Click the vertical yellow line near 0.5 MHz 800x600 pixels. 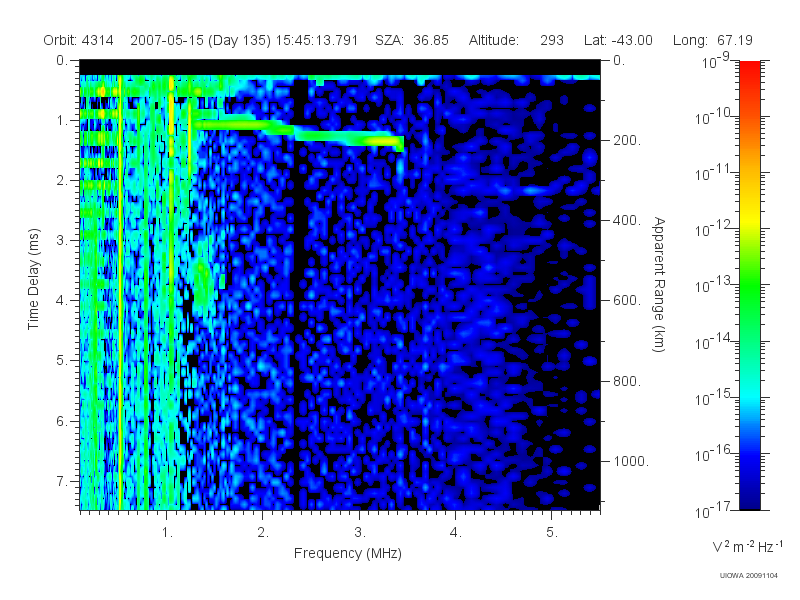[x=120, y=292]
